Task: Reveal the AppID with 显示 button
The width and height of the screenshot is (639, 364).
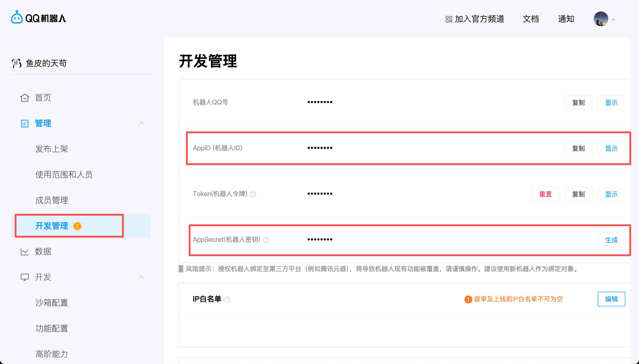Action: click(x=611, y=148)
